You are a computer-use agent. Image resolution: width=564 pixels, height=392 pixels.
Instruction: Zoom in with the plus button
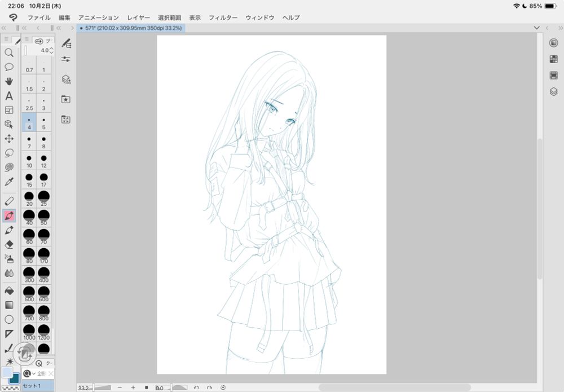(x=133, y=387)
